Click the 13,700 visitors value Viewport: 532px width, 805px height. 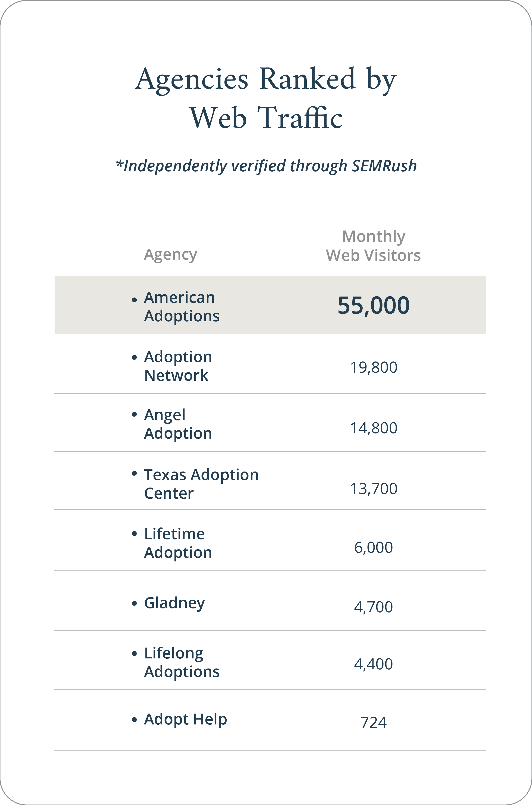(374, 489)
